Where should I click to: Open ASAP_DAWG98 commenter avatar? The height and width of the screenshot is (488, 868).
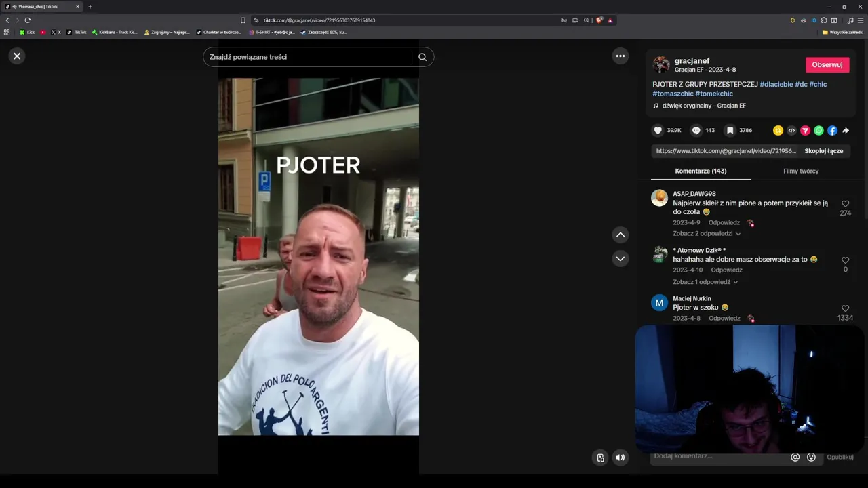click(x=659, y=198)
